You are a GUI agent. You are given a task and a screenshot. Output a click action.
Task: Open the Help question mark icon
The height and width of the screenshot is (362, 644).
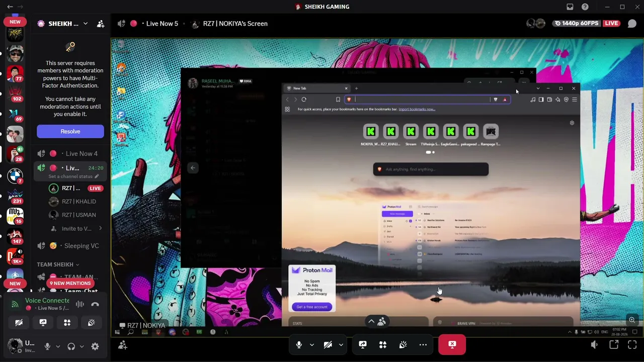(585, 7)
